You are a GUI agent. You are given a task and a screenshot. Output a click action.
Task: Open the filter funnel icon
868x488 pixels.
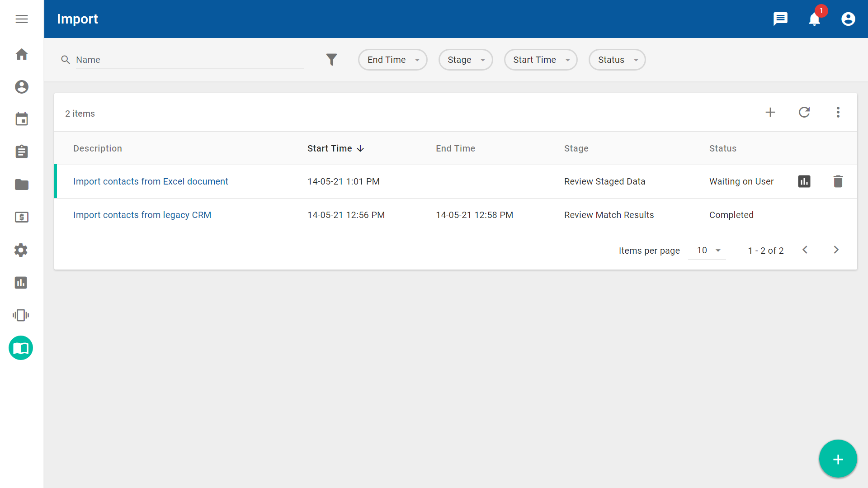click(x=332, y=59)
